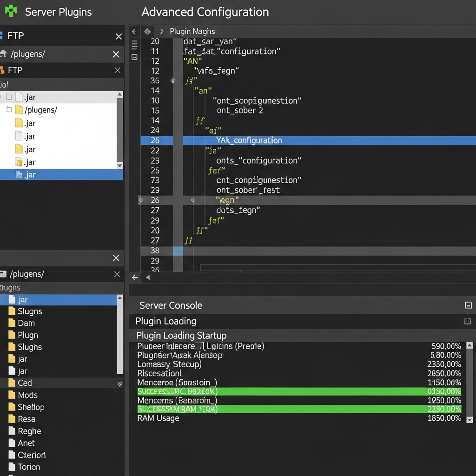
Task: Click the folder icon of the lower /plugens/ header
Action: coord(3,274)
